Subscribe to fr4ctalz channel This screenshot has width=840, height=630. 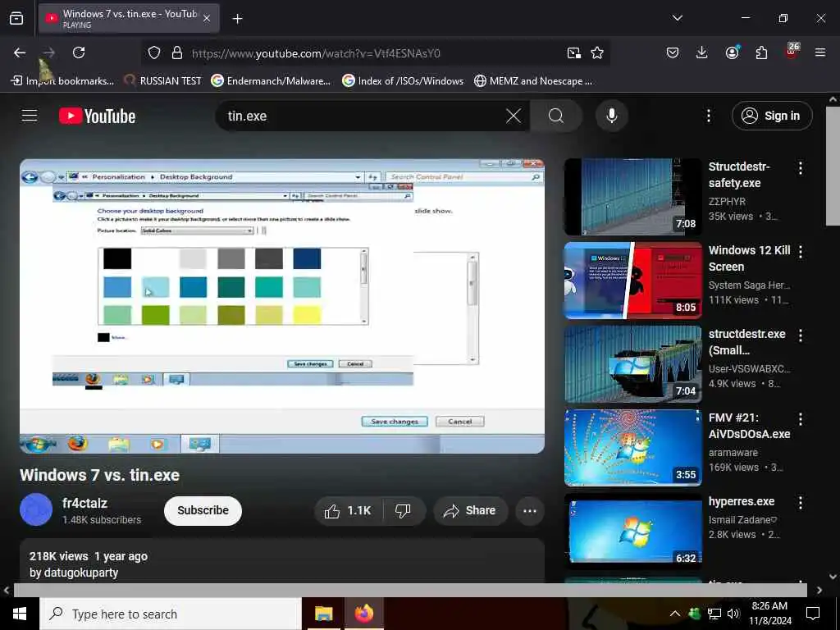click(x=203, y=510)
